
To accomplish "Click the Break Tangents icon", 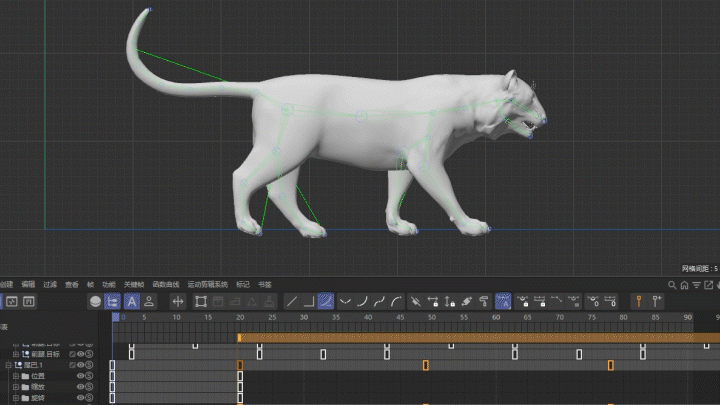I will pos(416,302).
